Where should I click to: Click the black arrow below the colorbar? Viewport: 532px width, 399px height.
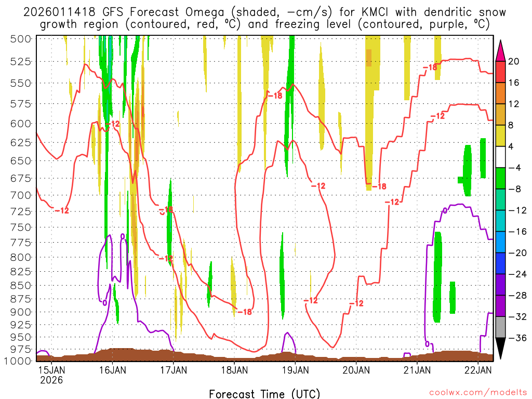click(500, 349)
